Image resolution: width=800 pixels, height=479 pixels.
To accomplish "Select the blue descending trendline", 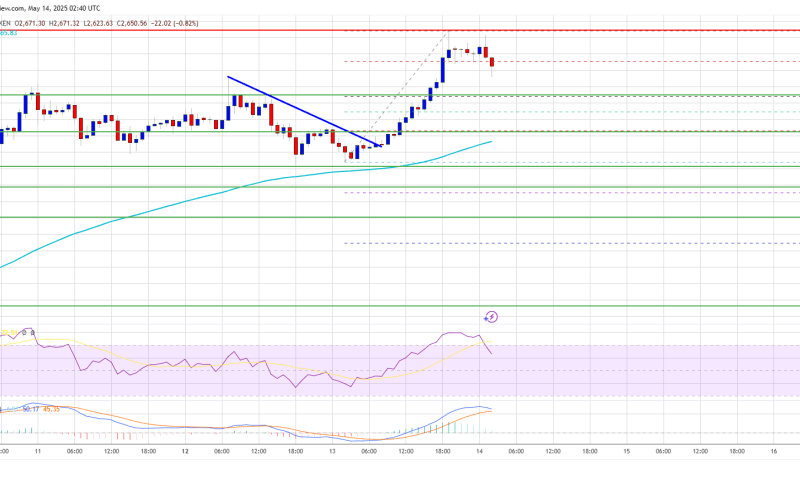I will click(304, 111).
